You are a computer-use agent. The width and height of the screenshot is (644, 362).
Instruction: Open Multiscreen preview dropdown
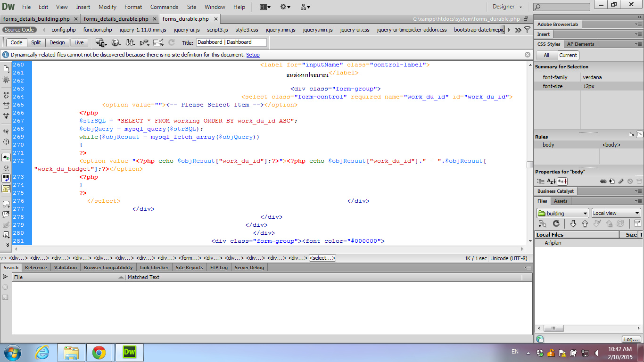(101, 42)
